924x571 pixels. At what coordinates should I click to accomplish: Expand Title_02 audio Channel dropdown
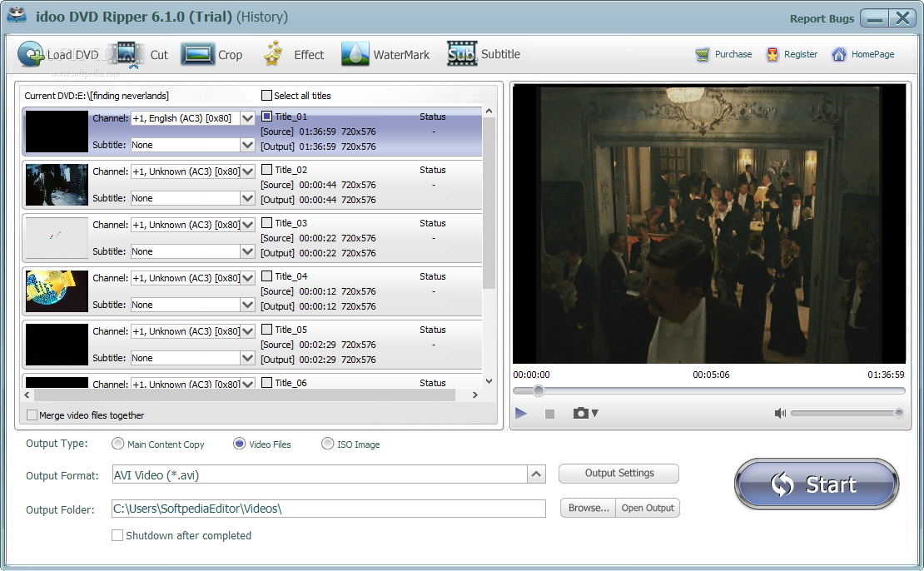click(x=247, y=171)
